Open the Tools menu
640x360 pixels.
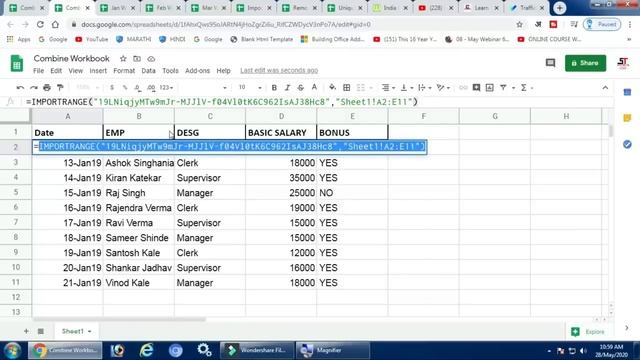click(x=170, y=71)
